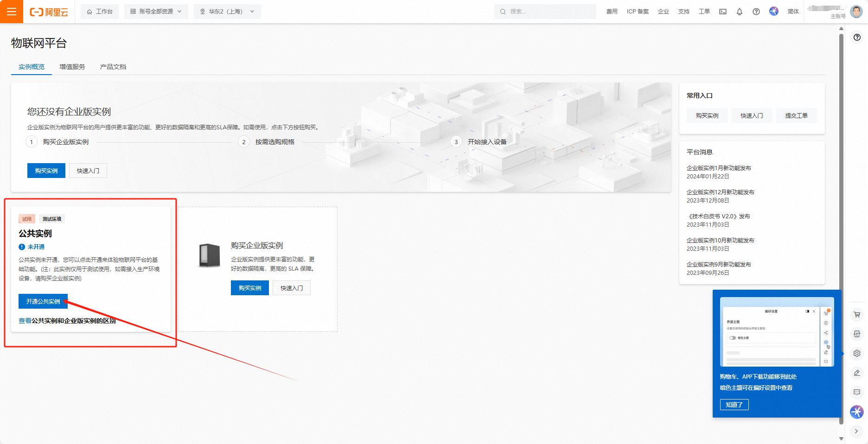Open 企业版实例1月新功能发布 announcement
Viewport: 868px width, 444px height.
click(719, 168)
